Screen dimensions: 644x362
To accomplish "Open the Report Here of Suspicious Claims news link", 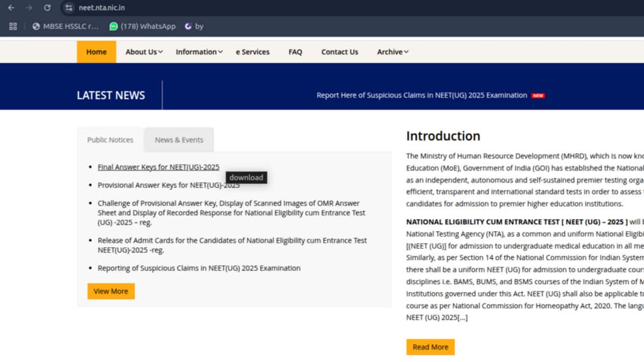I will 422,95.
